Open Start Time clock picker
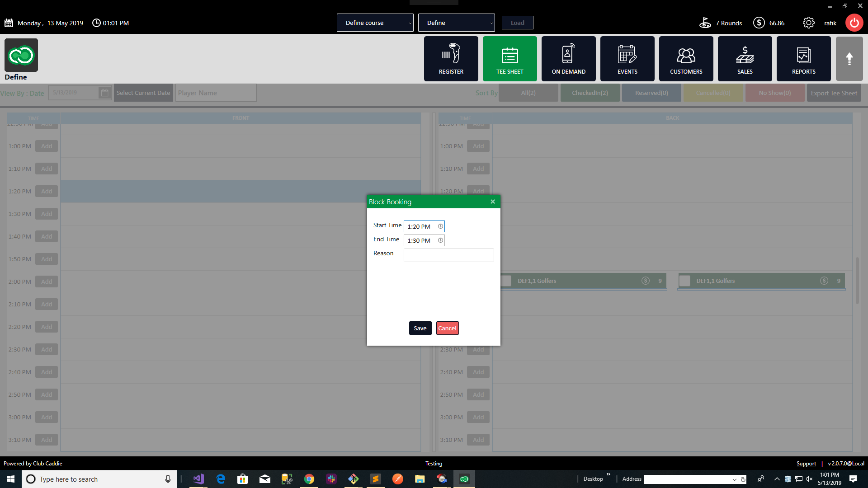The width and height of the screenshot is (868, 488). [x=440, y=226]
